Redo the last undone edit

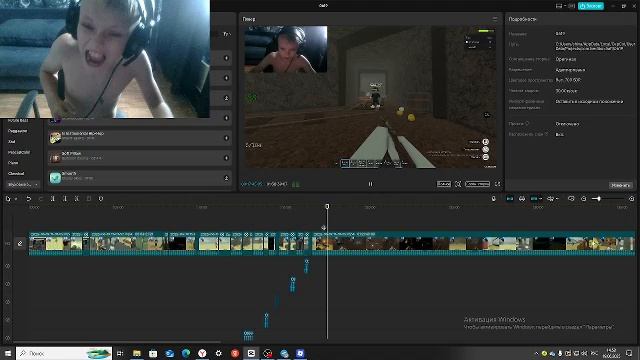click(x=41, y=199)
